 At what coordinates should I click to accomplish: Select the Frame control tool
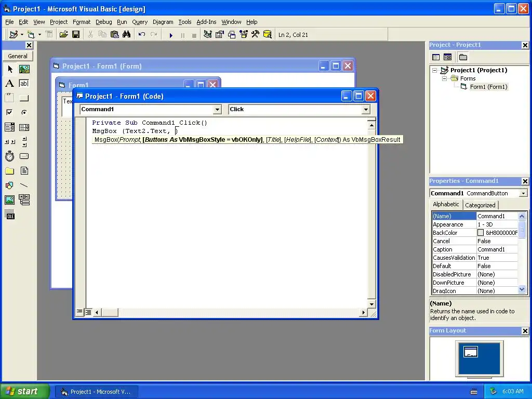click(10, 98)
